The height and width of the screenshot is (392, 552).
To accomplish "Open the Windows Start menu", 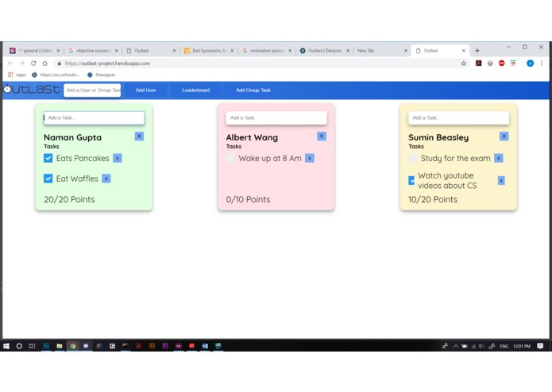I will (6, 346).
